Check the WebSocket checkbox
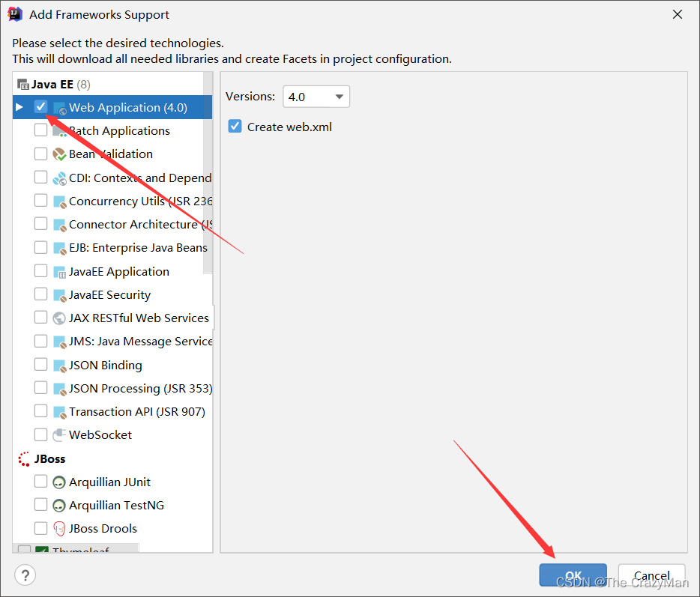 click(x=40, y=434)
